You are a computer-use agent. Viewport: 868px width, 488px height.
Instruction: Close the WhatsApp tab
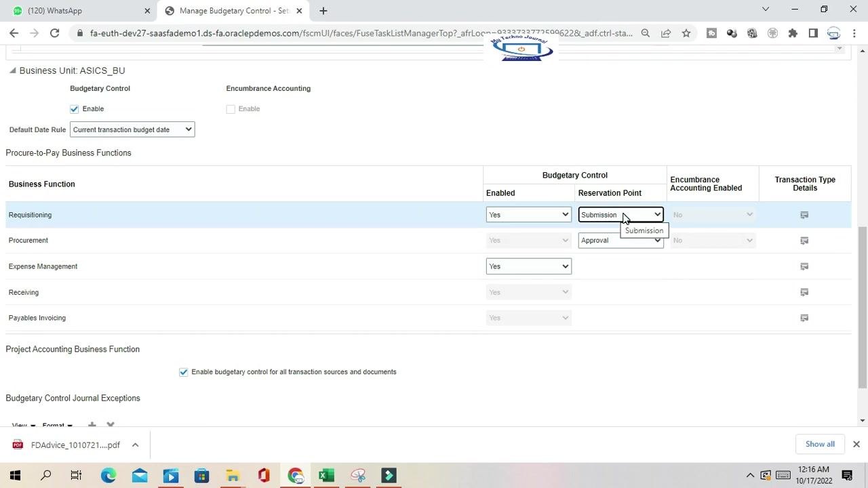(147, 10)
